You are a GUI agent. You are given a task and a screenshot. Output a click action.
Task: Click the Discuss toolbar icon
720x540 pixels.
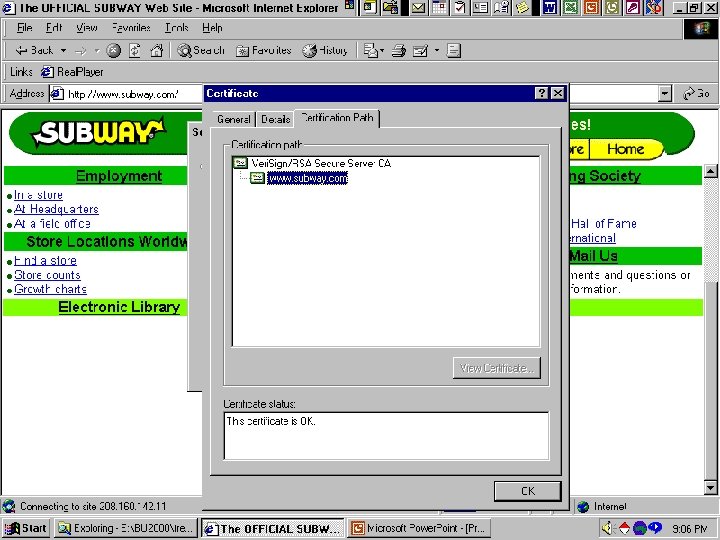(x=454, y=51)
